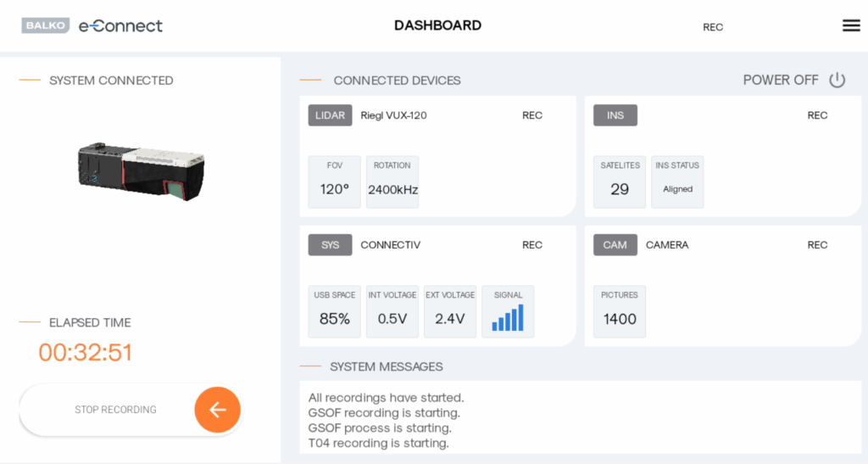The width and height of the screenshot is (868, 464).
Task: Click the Ext Voltage 2.4V tile
Action: (450, 311)
